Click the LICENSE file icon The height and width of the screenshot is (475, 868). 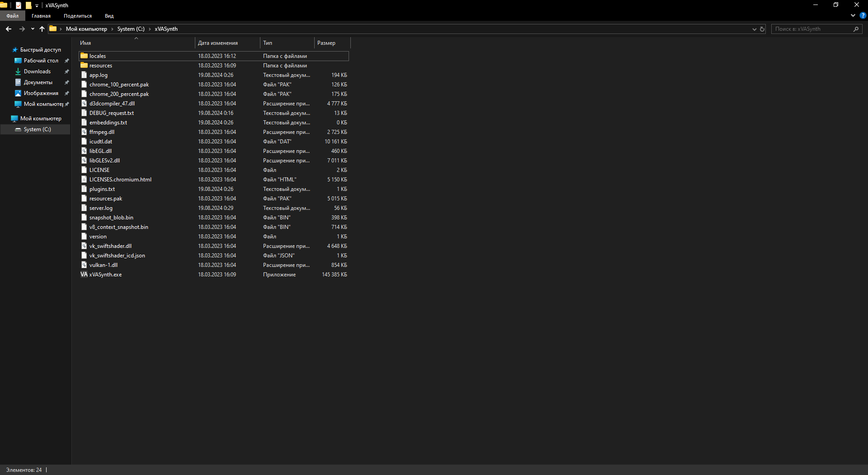point(84,170)
